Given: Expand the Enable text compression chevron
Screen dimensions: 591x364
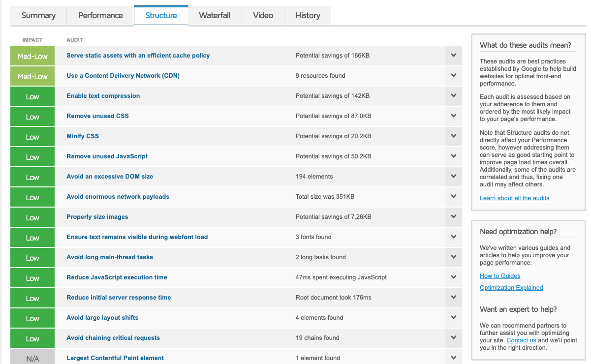Looking at the screenshot, I should 454,96.
